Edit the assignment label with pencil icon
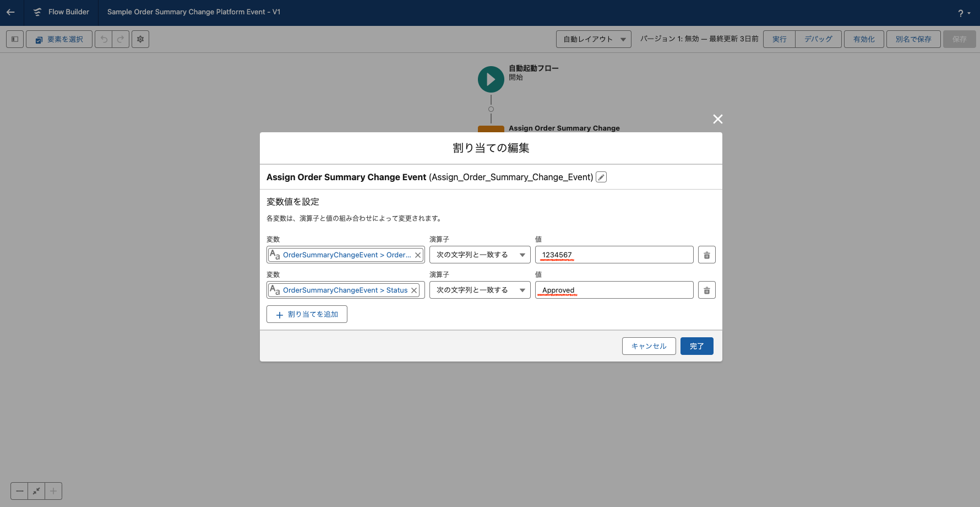The height and width of the screenshot is (507, 980). pos(601,177)
